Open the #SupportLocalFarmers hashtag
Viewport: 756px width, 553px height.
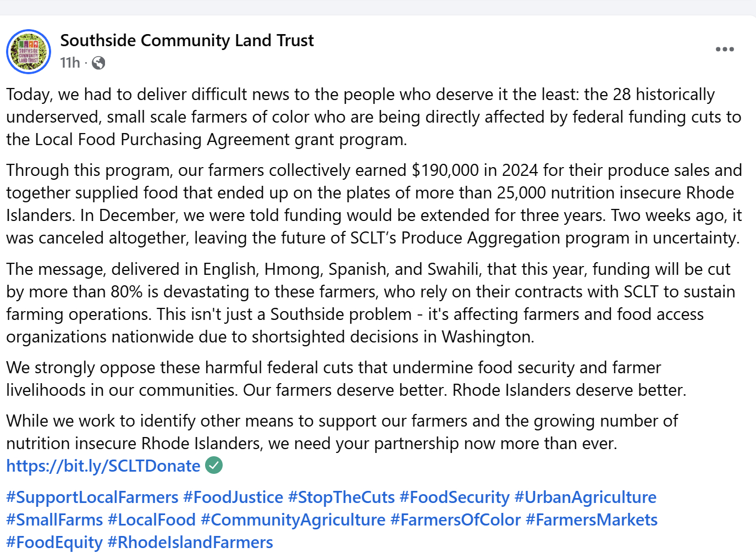92,497
